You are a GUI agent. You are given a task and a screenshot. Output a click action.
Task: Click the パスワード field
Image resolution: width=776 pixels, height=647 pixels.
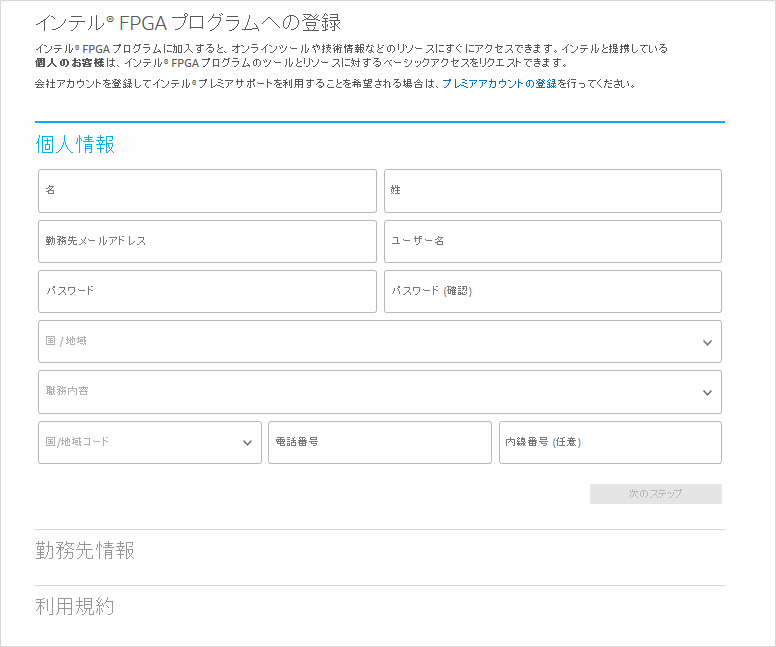click(x=207, y=292)
